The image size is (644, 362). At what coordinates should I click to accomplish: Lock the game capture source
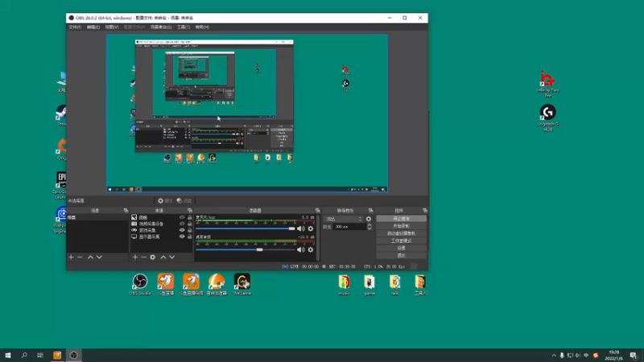pos(190,230)
